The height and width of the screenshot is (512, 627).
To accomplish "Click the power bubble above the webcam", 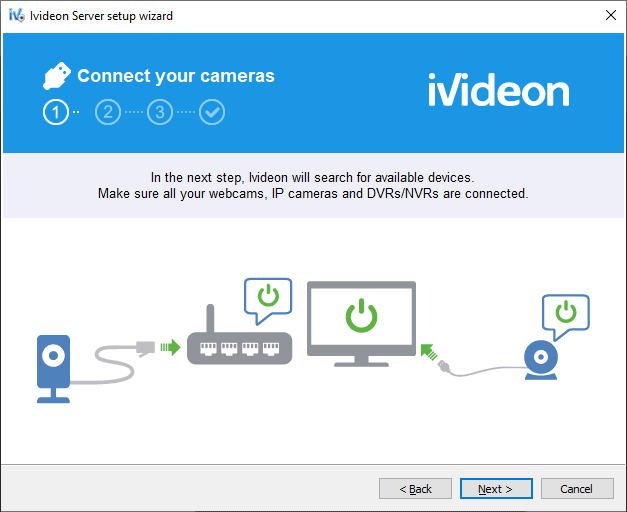I will coord(566,317).
